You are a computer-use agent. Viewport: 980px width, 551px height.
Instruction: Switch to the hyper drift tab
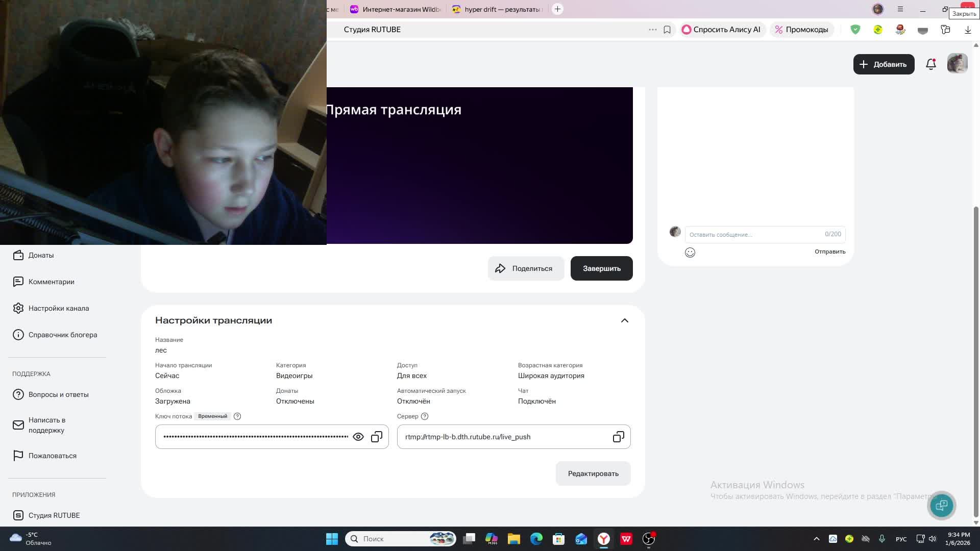tap(498, 9)
